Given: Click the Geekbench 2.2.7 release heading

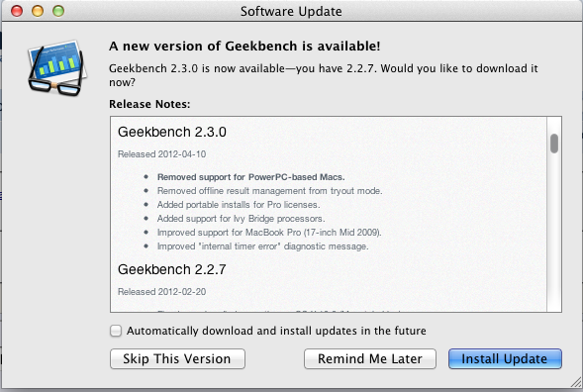Looking at the screenshot, I should [172, 269].
